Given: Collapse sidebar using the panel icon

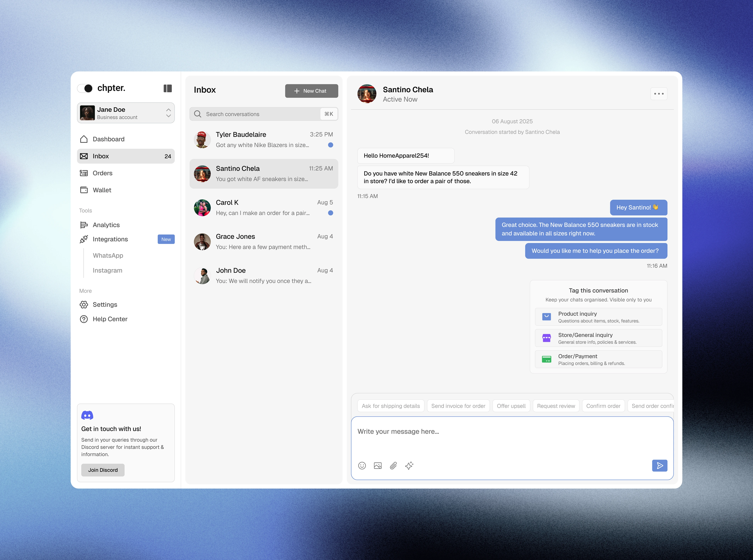Looking at the screenshot, I should pyautogui.click(x=167, y=88).
